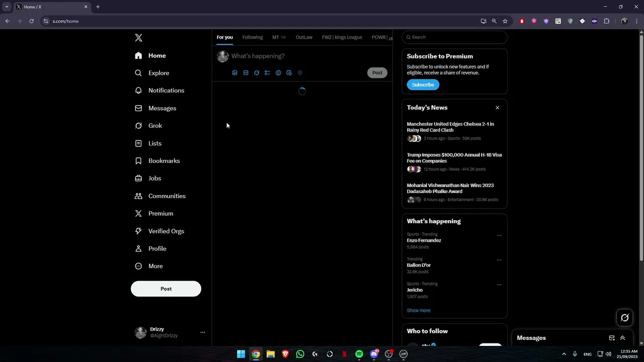Open the Chrome extensions puzzle icon

coord(606,21)
